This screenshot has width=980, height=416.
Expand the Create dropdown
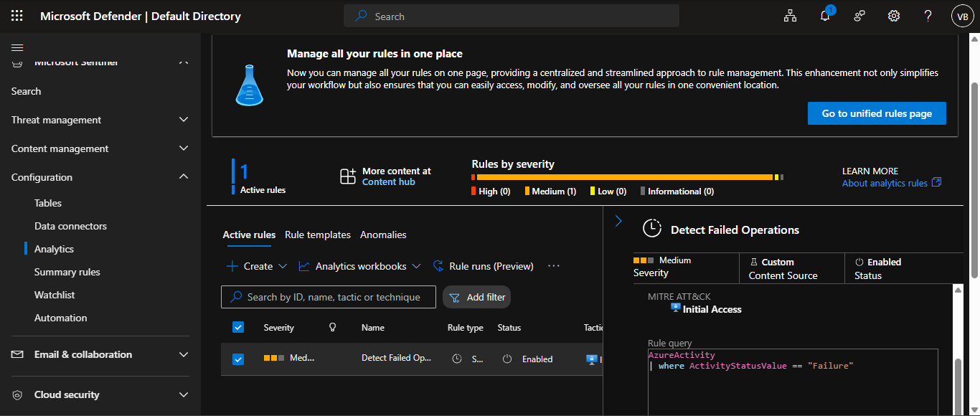257,266
